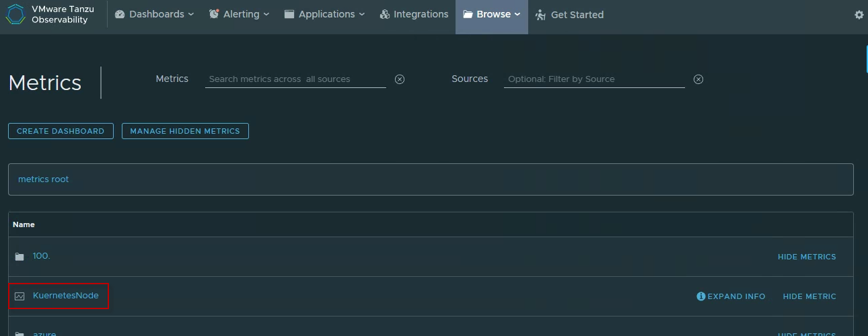Click the Dashboards gauge icon
The height and width of the screenshot is (336, 868).
click(120, 14)
